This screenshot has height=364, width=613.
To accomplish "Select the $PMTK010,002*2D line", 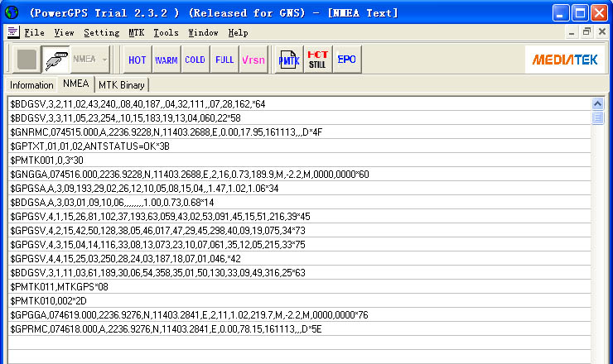I will coord(300,301).
